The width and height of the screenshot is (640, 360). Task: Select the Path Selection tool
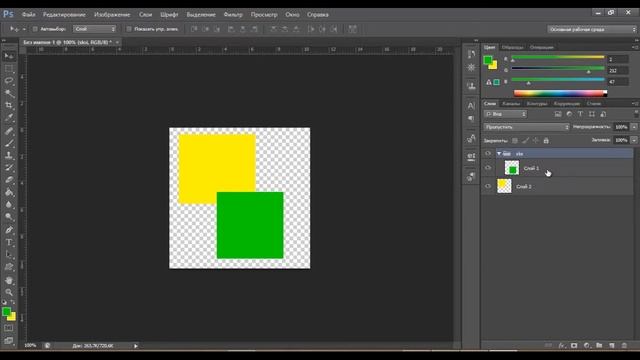tap(9, 255)
